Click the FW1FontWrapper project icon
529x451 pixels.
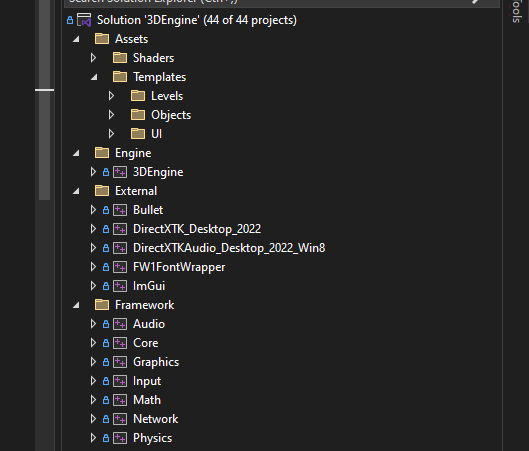120,267
